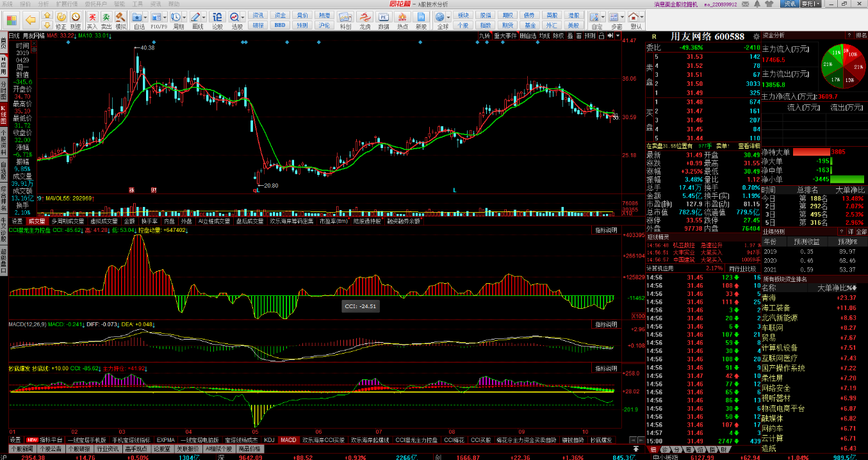The width and height of the screenshot is (868, 460).
Task: Click 指标说明 on CCI panel
Action: (606, 230)
